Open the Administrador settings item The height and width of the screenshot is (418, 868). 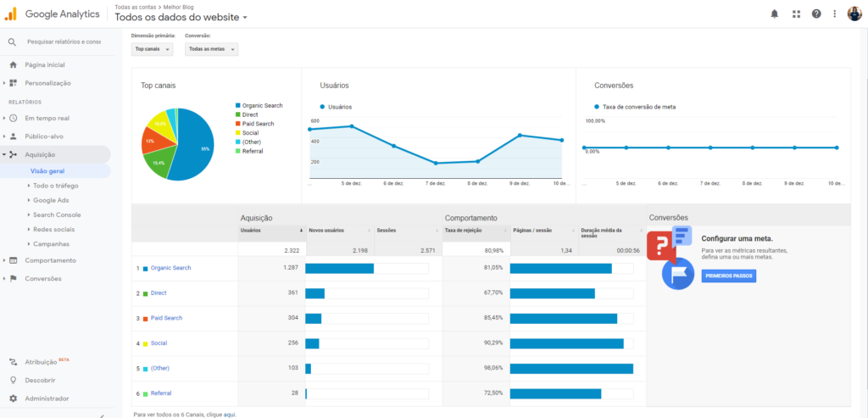click(x=47, y=398)
